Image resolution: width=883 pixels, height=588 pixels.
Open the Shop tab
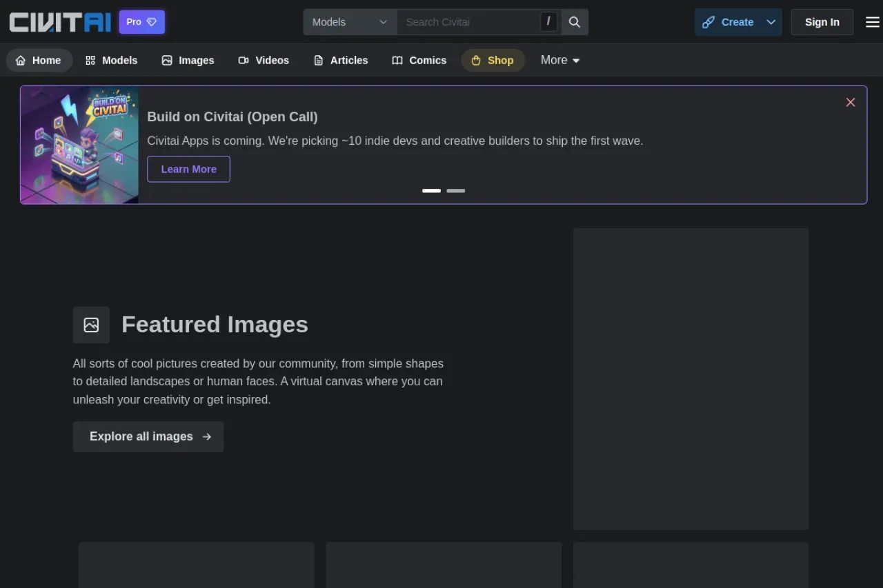coord(493,61)
